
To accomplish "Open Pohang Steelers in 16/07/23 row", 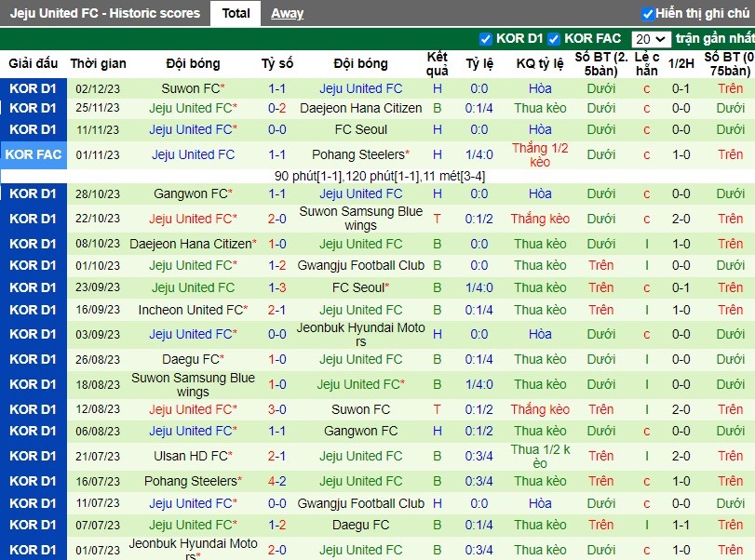I will [x=191, y=481].
